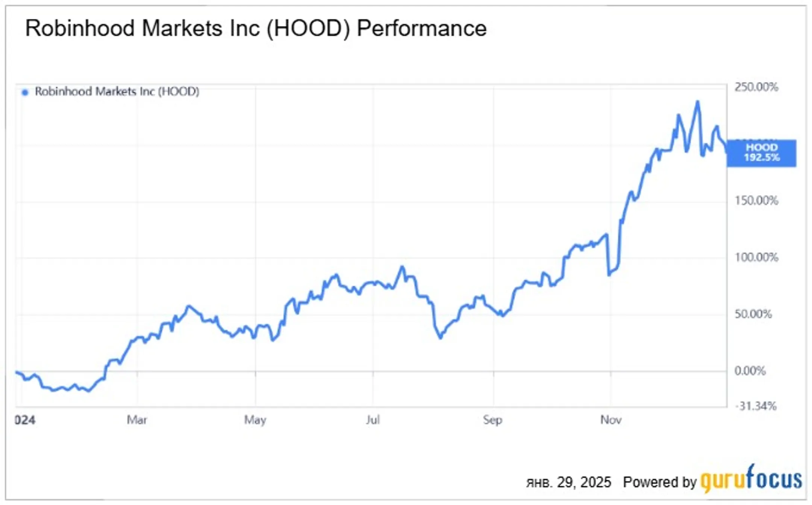Click the 2024 start label on x-axis

(25, 420)
